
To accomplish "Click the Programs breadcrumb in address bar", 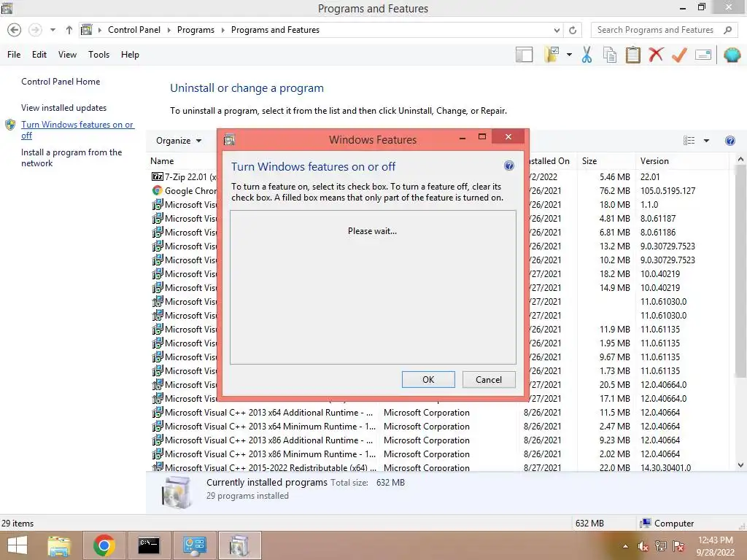I will [x=196, y=30].
